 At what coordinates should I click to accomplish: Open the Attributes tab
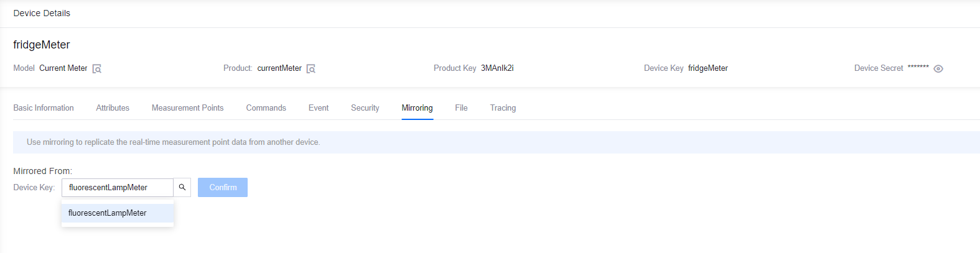(113, 108)
